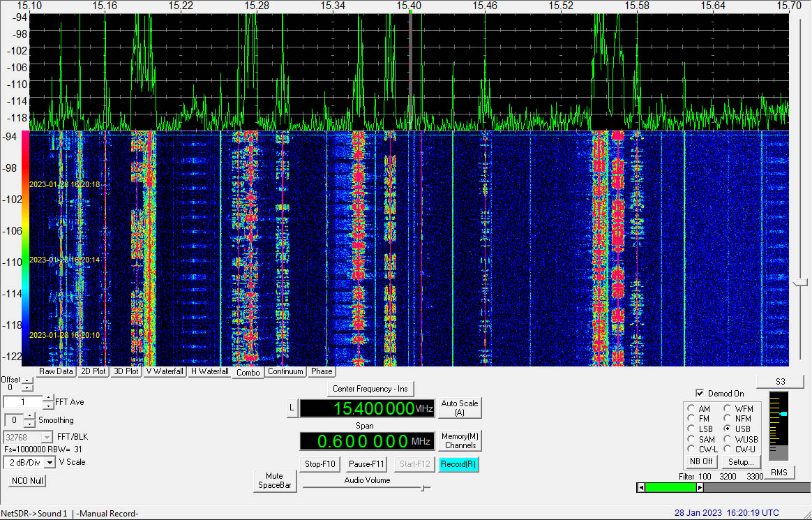This screenshot has height=520, width=812.
Task: Choose FM demodulation mode
Action: [x=691, y=419]
